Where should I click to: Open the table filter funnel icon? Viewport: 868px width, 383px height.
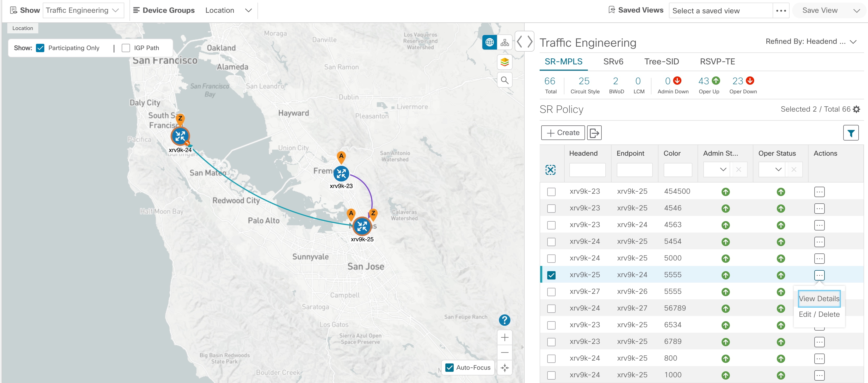[851, 133]
